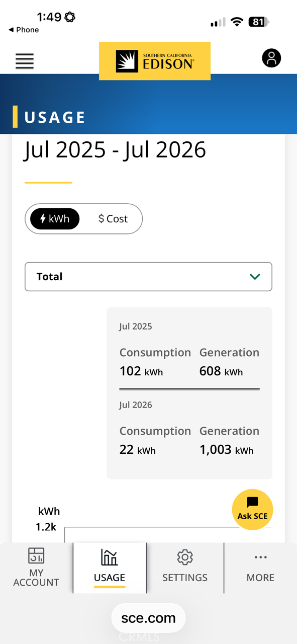Screen dimensions: 297x644
Task: Tap the Southern California Edison logo
Action: click(x=155, y=61)
